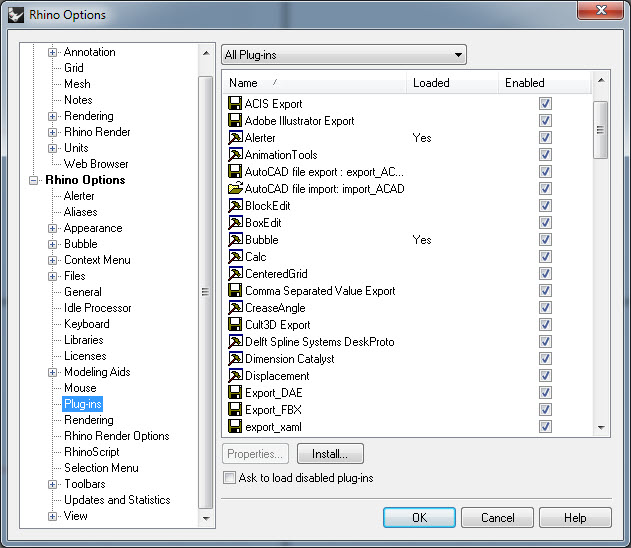Click the OK button
Image resolution: width=631 pixels, height=548 pixels.
pos(419,517)
